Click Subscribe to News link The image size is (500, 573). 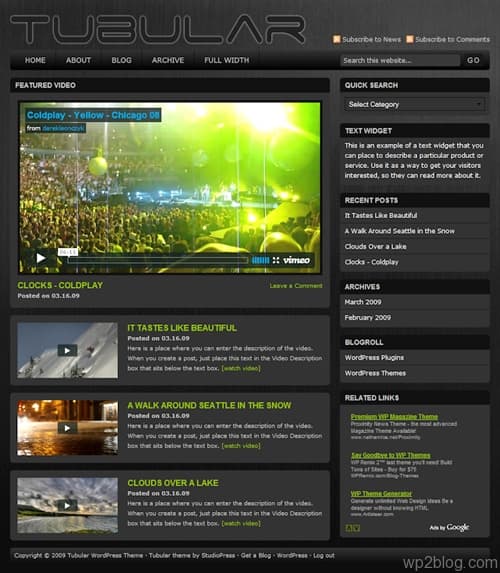pos(371,39)
